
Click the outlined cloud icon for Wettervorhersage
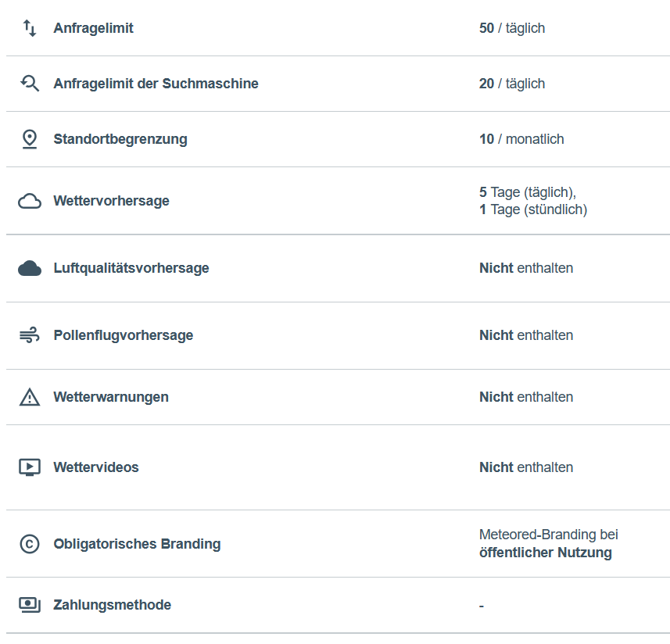30,201
